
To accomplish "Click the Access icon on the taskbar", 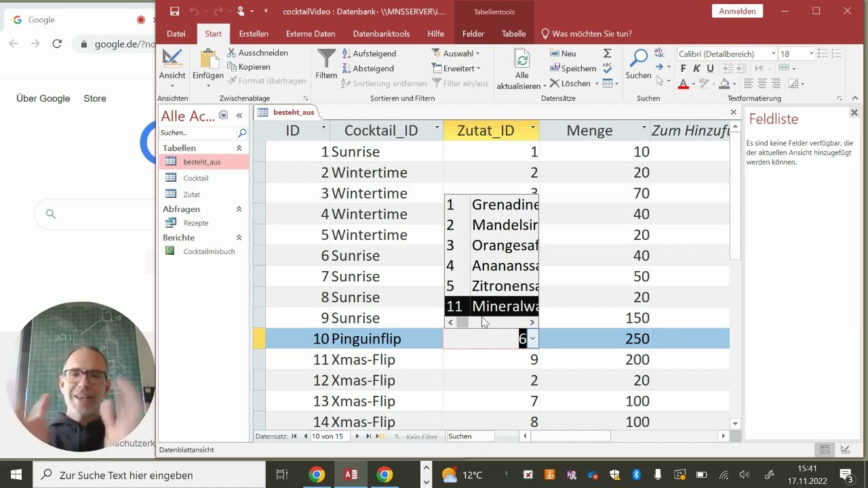I will [x=351, y=474].
